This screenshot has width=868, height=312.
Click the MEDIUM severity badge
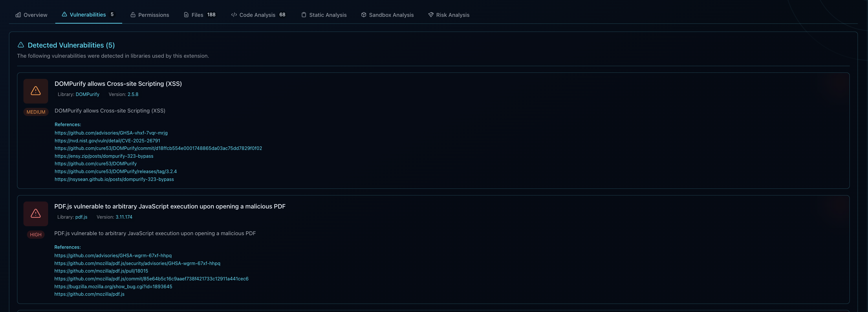tap(36, 112)
